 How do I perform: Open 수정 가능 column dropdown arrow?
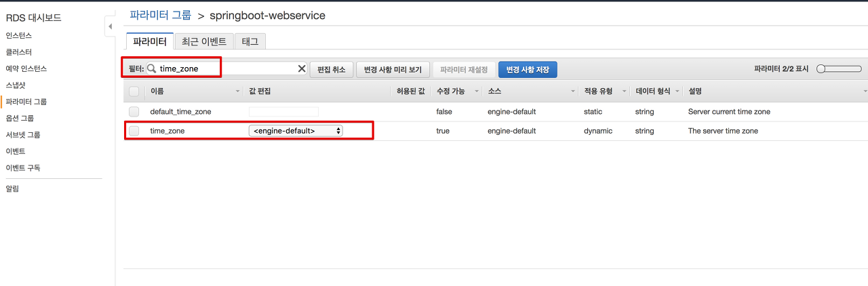[x=477, y=91]
